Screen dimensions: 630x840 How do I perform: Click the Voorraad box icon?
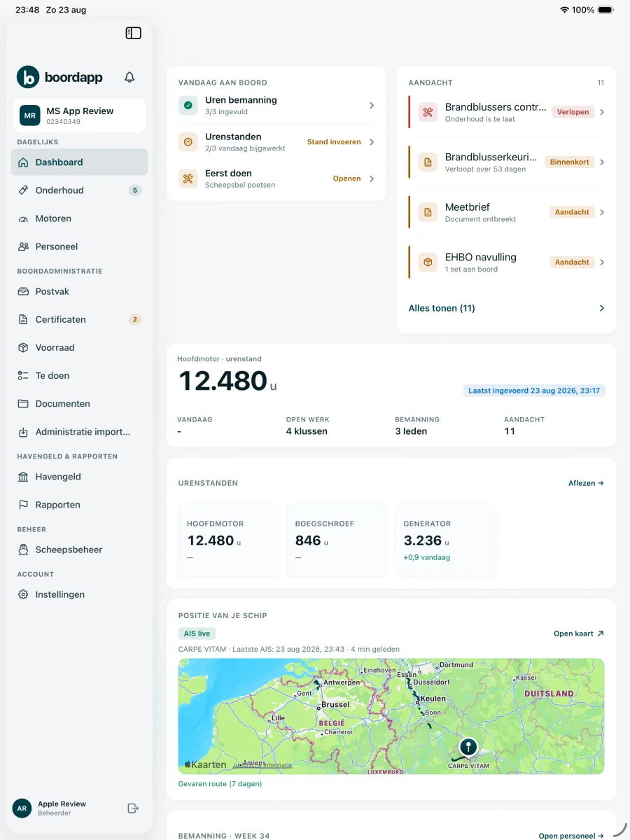[x=23, y=347]
